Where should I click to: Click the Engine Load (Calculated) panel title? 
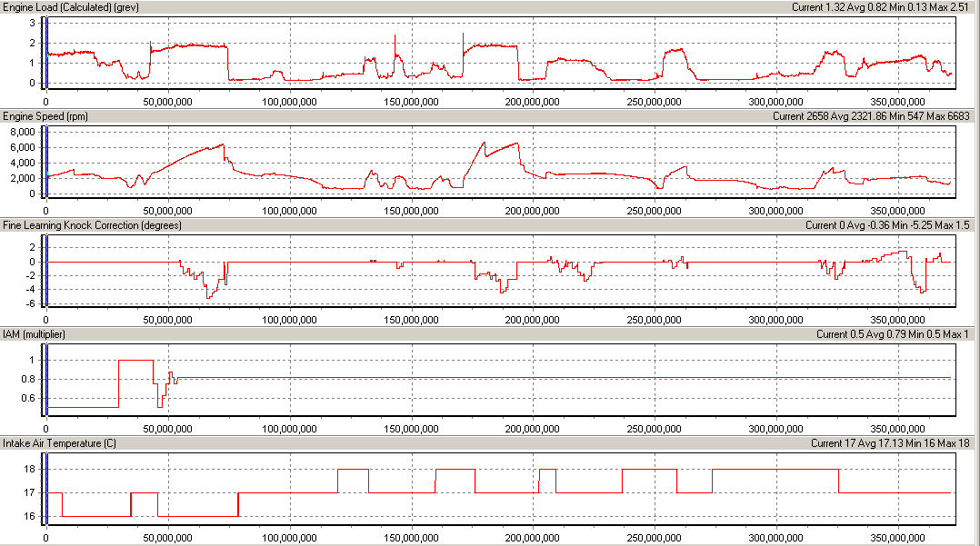71,7
